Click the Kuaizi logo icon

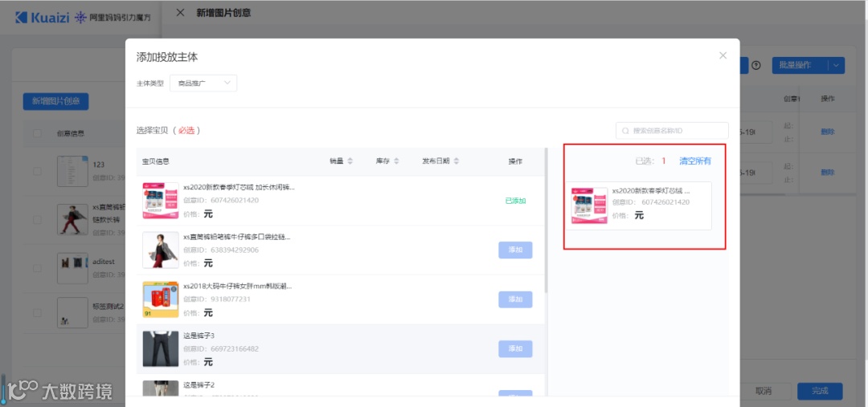tap(21, 18)
